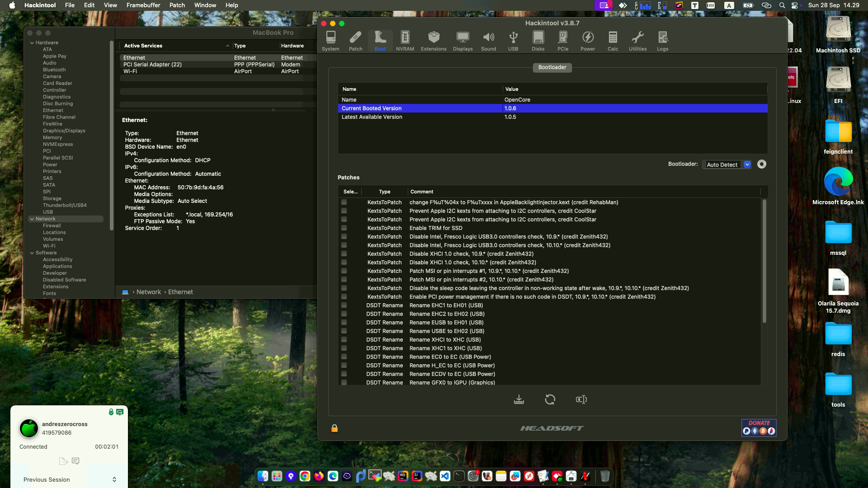The height and width of the screenshot is (488, 868).
Task: Tick checkbox for Disable XHCI 1.0 check 10.9
Action: 344,254
